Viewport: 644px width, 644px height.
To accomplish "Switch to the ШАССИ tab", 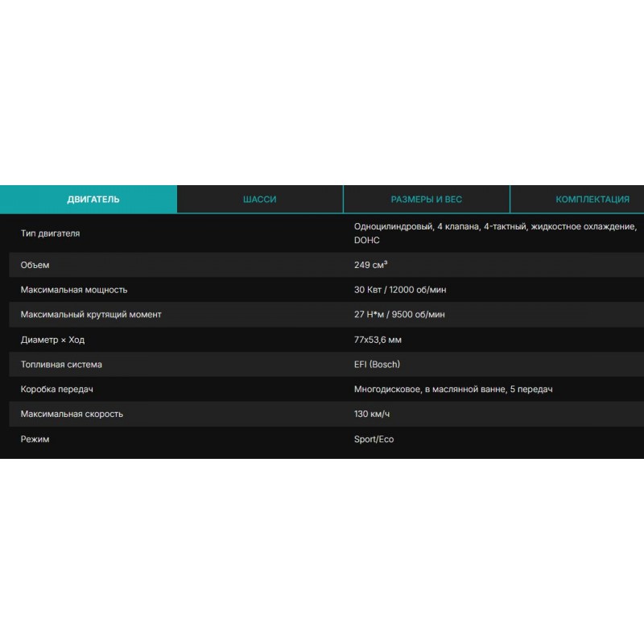I will [259, 199].
